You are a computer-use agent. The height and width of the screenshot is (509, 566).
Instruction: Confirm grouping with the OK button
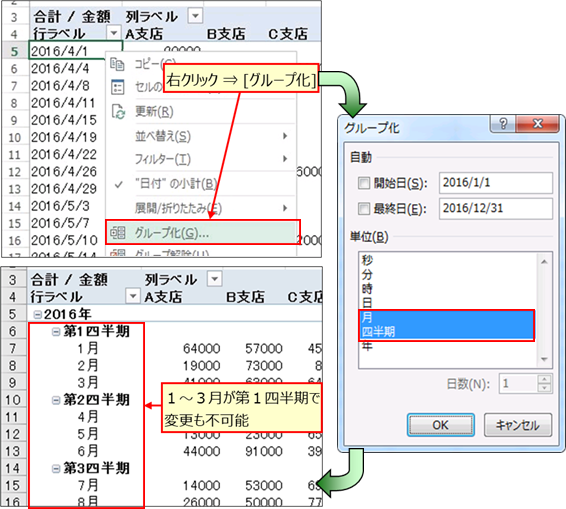(x=440, y=425)
